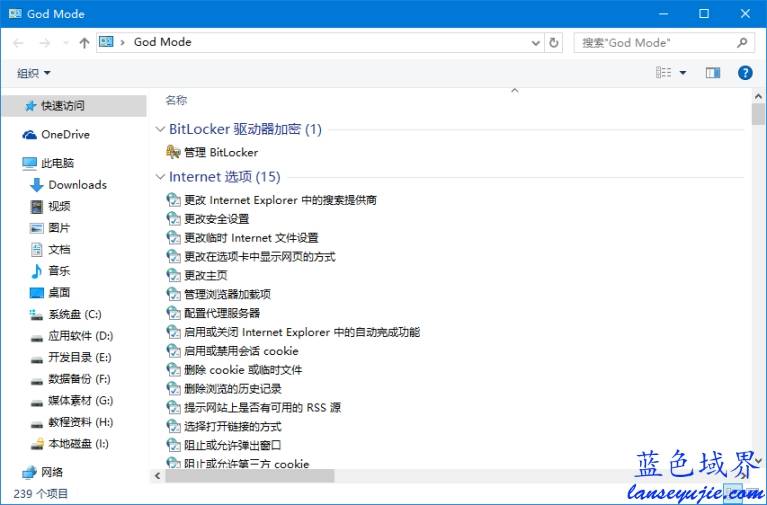Open Help question mark icon
Viewport: 767px width, 505px height.
point(745,73)
